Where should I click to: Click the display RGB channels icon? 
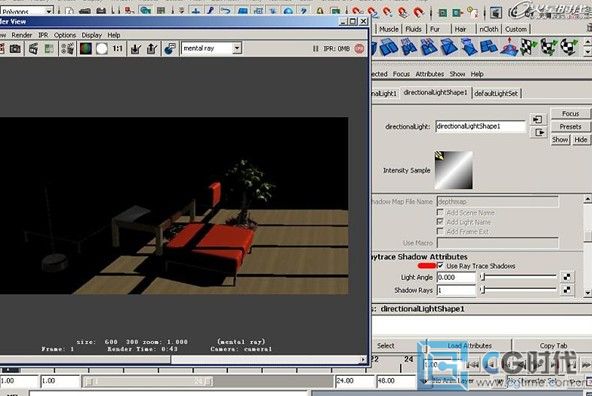click(86, 49)
